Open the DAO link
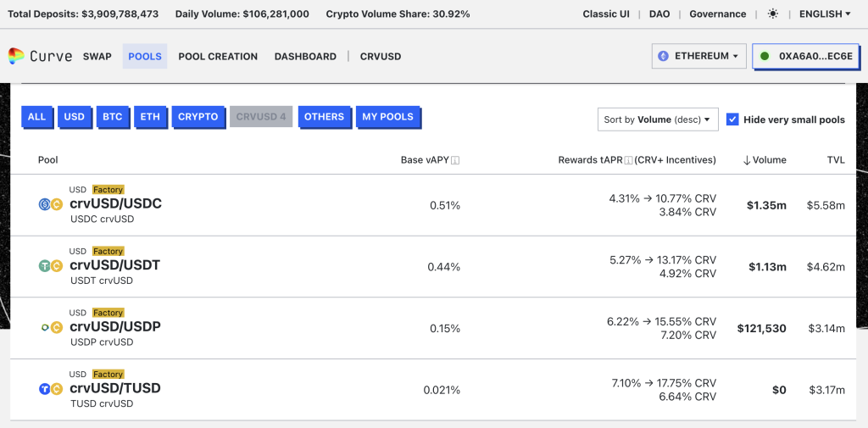The image size is (868, 428). (659, 14)
